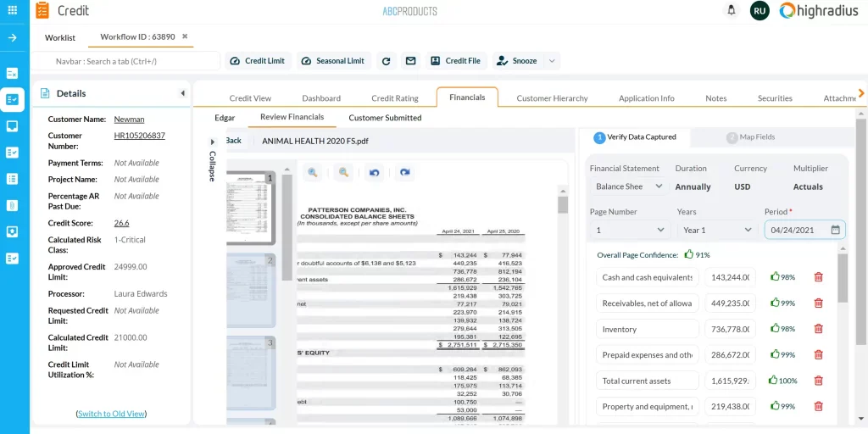Select the Edgar sub-tab
This screenshot has height=434, width=868.
click(225, 117)
